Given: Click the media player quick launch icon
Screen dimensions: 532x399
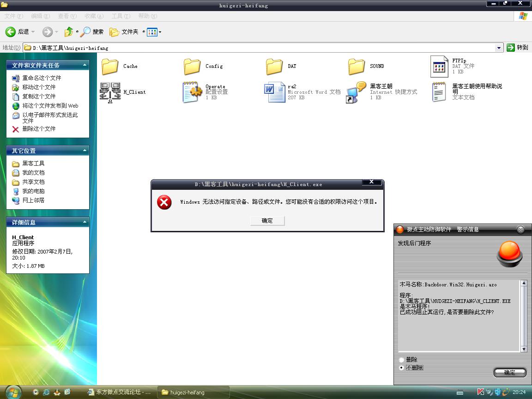Looking at the screenshot, I should [36, 392].
